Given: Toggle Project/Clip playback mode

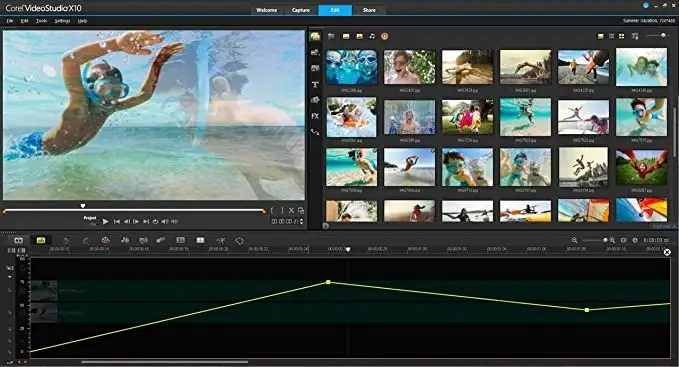Looking at the screenshot, I should pos(90,221).
